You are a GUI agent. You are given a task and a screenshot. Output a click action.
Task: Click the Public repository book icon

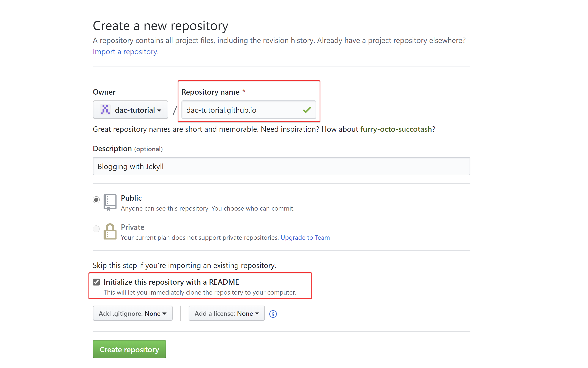pyautogui.click(x=110, y=203)
